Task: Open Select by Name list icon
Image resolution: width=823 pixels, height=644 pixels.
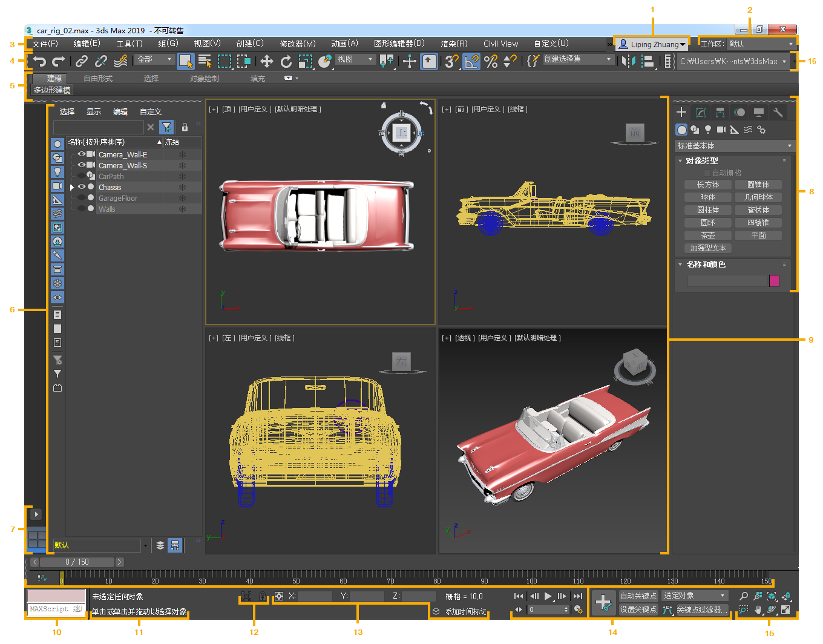Action: tap(205, 61)
